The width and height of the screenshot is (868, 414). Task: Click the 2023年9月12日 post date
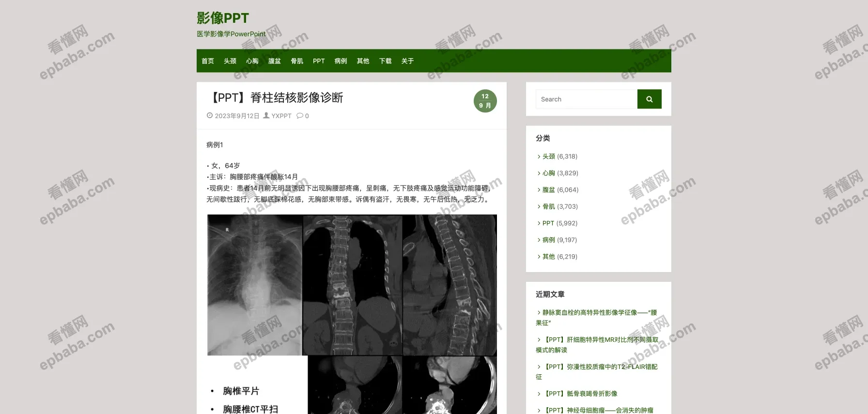click(x=237, y=116)
